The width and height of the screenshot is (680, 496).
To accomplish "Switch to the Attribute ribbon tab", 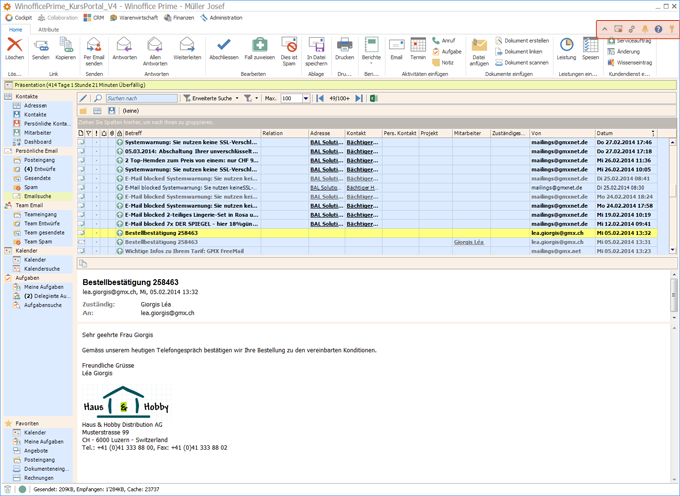I will [x=49, y=29].
